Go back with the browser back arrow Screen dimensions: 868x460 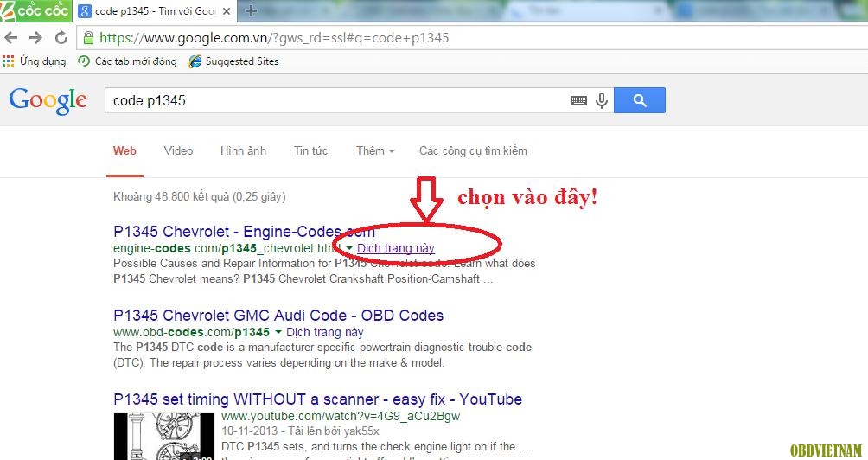point(11,38)
